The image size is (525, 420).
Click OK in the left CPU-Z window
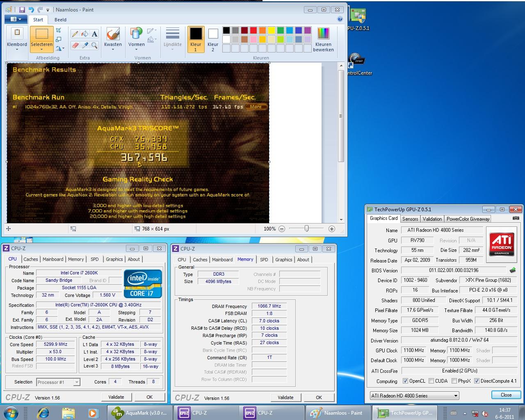[x=149, y=397]
